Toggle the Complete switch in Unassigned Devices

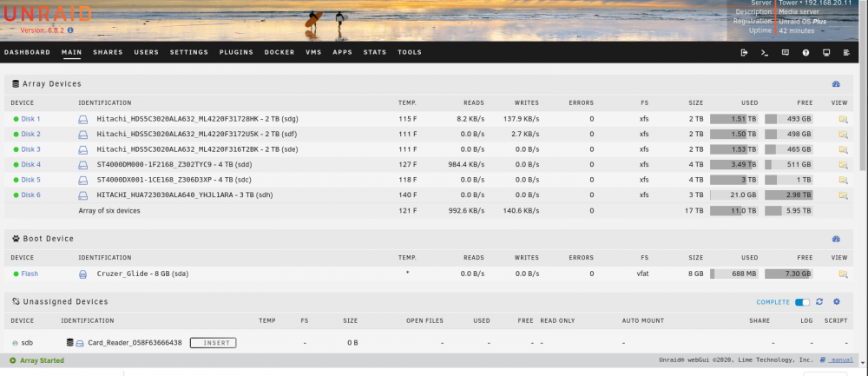802,302
